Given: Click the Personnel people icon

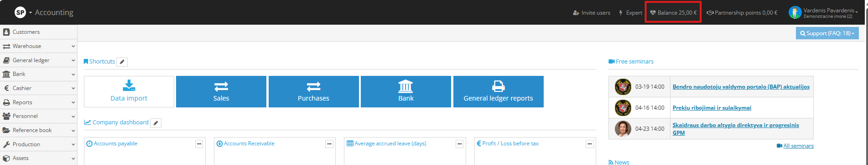Looking at the screenshot, I should (6, 116).
